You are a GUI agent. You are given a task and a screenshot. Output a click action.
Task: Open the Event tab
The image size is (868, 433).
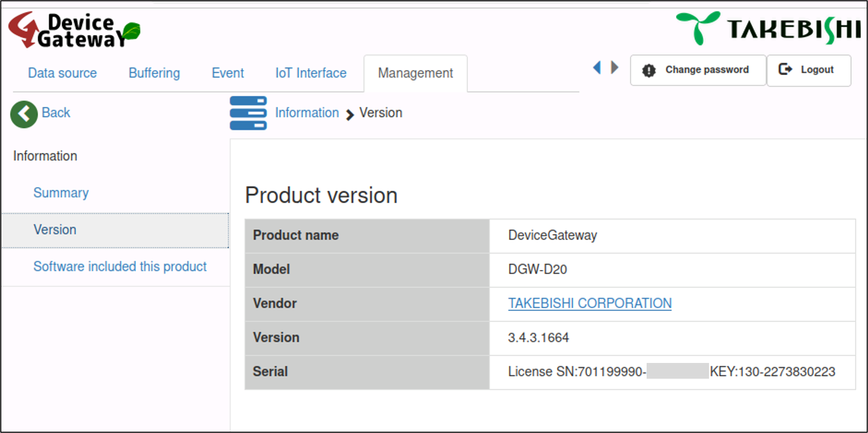pos(227,73)
